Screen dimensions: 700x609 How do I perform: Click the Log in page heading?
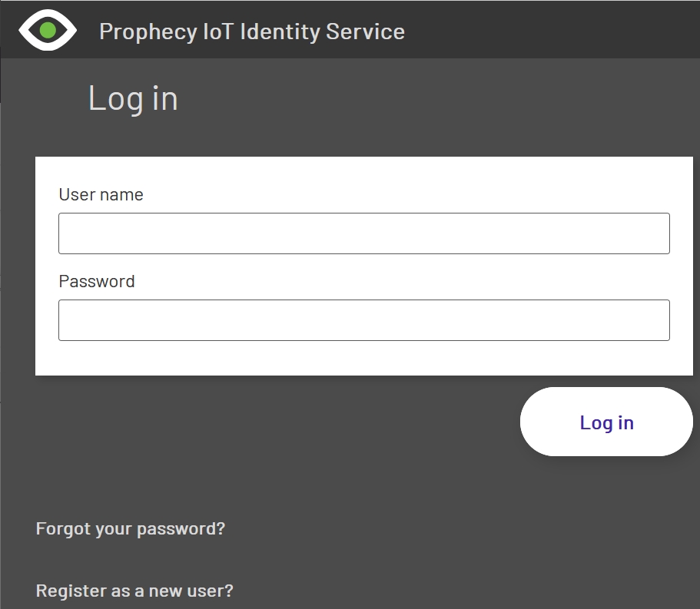(x=132, y=98)
